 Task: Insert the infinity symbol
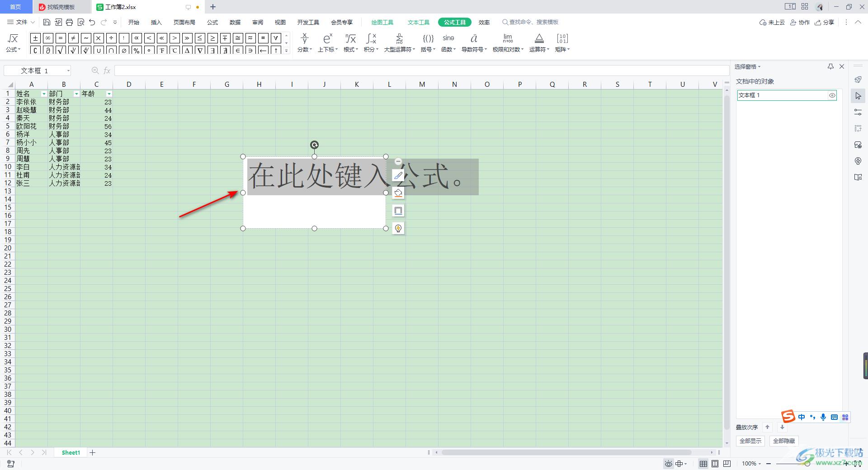[x=48, y=38]
